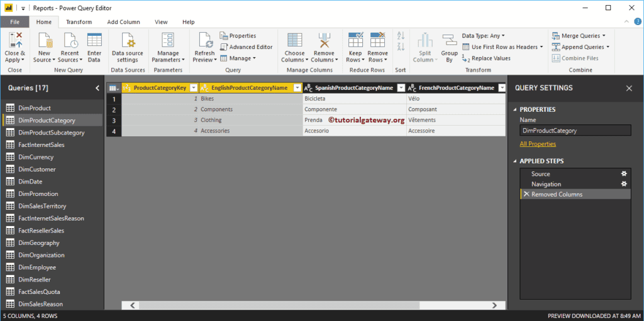Viewport: 644px width, 321px height.
Task: Click the horizontal scrollbar right arrow
Action: (494, 305)
